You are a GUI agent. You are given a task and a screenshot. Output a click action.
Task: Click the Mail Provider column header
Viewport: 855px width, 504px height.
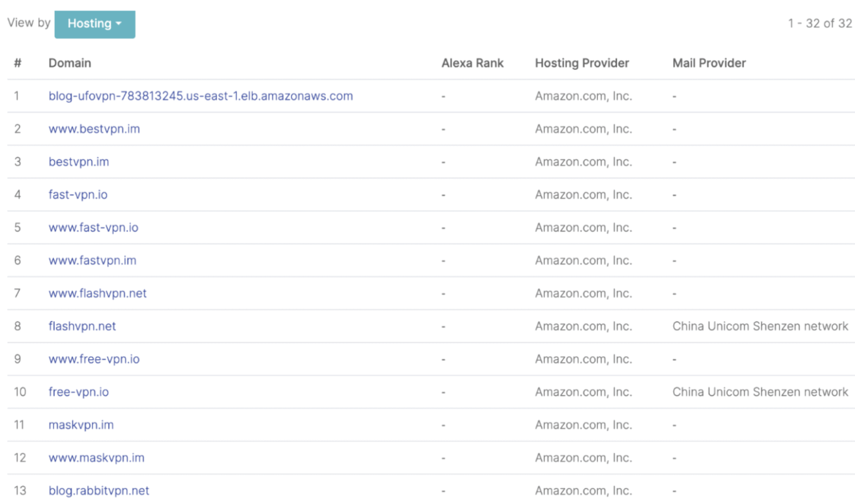tap(709, 63)
